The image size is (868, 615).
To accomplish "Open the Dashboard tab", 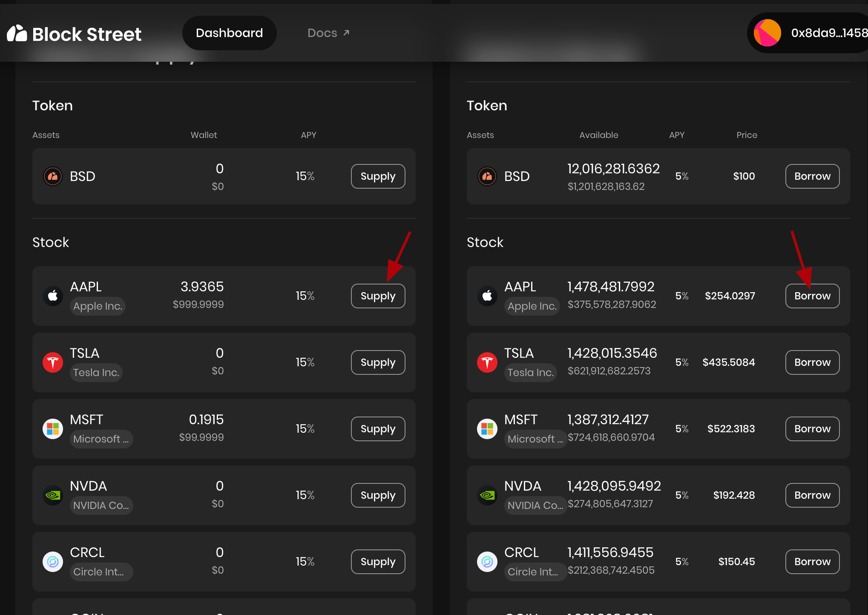I will (x=229, y=33).
